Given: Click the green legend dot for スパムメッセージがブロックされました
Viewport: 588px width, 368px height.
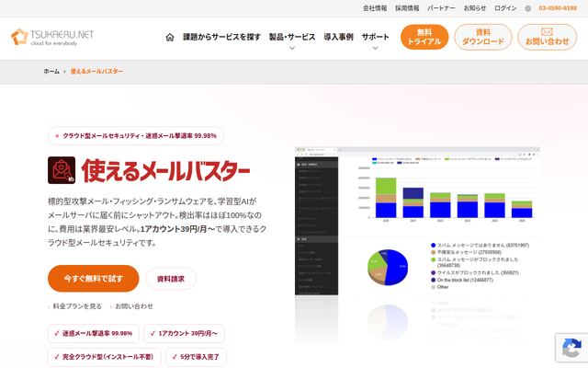Looking at the screenshot, I should point(433,259).
